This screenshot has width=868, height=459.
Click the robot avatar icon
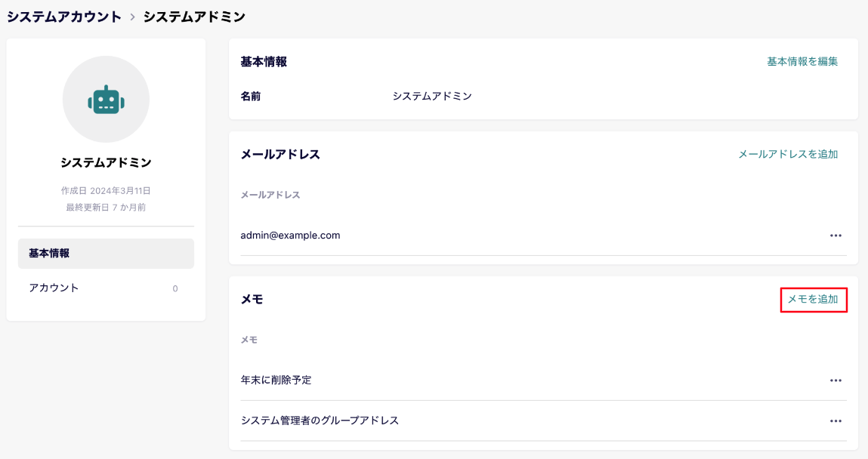click(106, 100)
